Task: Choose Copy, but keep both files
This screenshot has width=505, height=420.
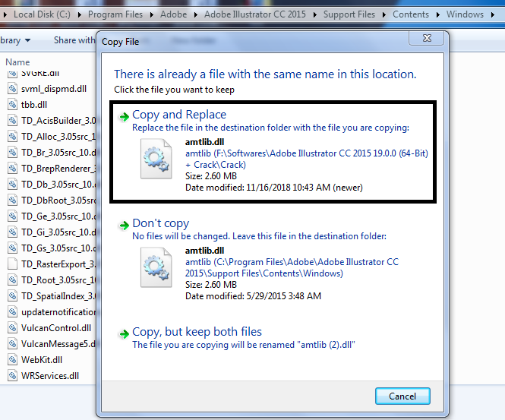Action: point(273,338)
